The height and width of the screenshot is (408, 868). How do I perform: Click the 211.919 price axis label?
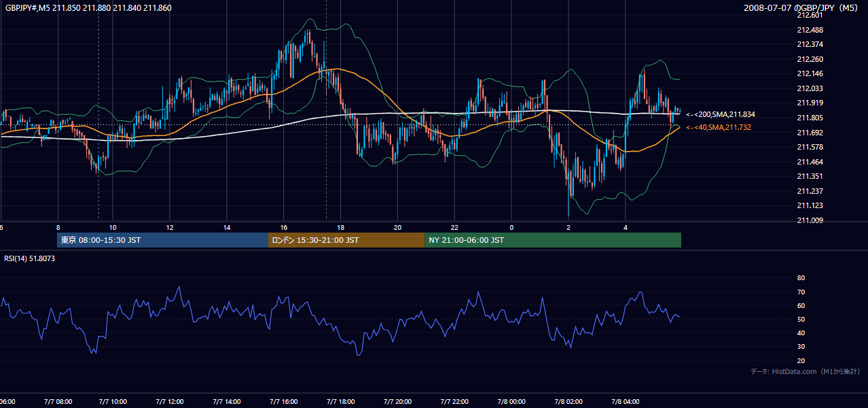(x=810, y=103)
